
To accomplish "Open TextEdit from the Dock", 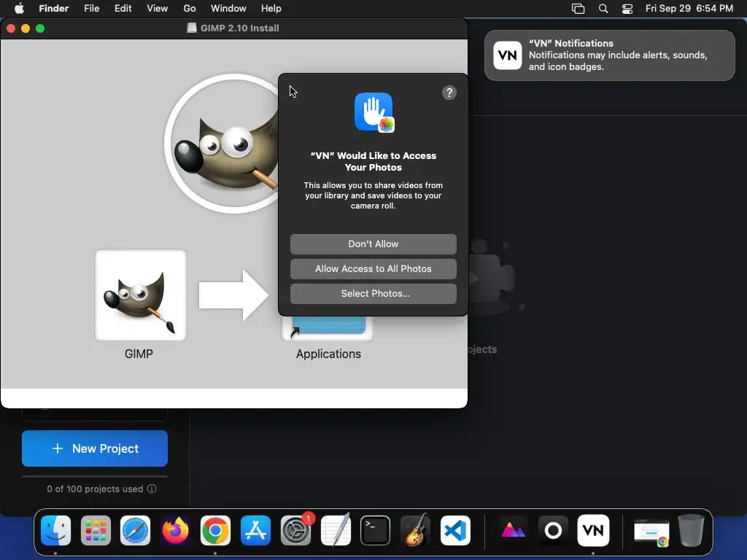I will coord(336,529).
